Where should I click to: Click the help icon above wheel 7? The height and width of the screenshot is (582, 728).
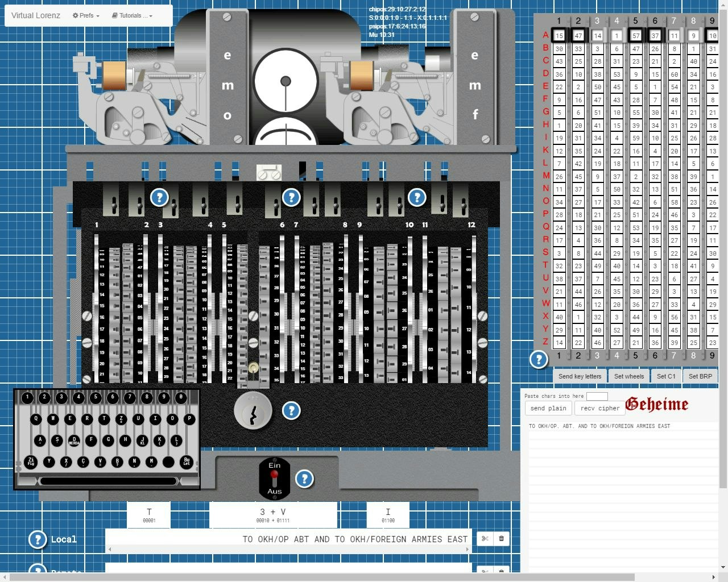point(292,198)
